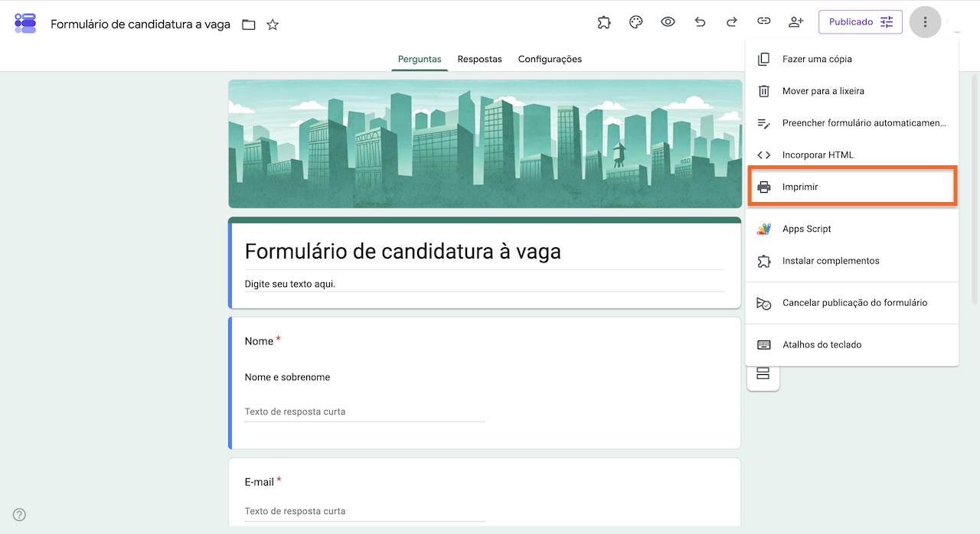Redo the last change
This screenshot has width=980, height=534.
coord(731,22)
